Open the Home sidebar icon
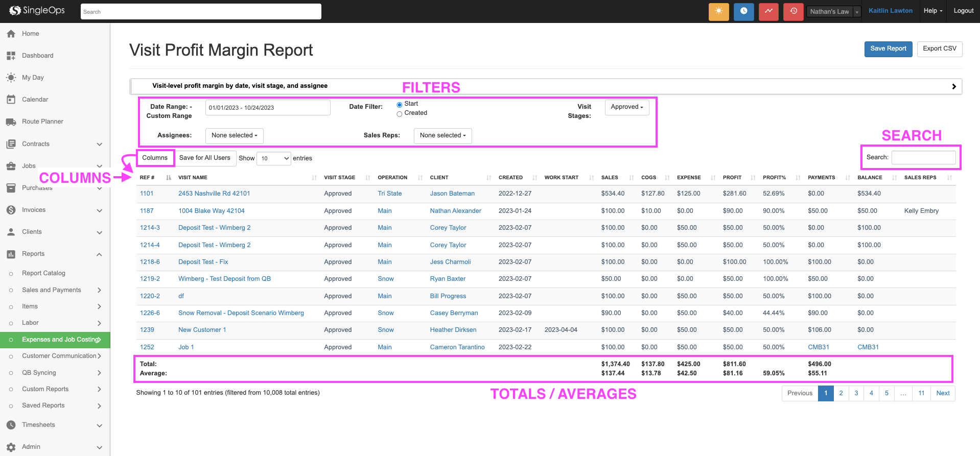Screen dimensions: 980x456 coord(11,34)
